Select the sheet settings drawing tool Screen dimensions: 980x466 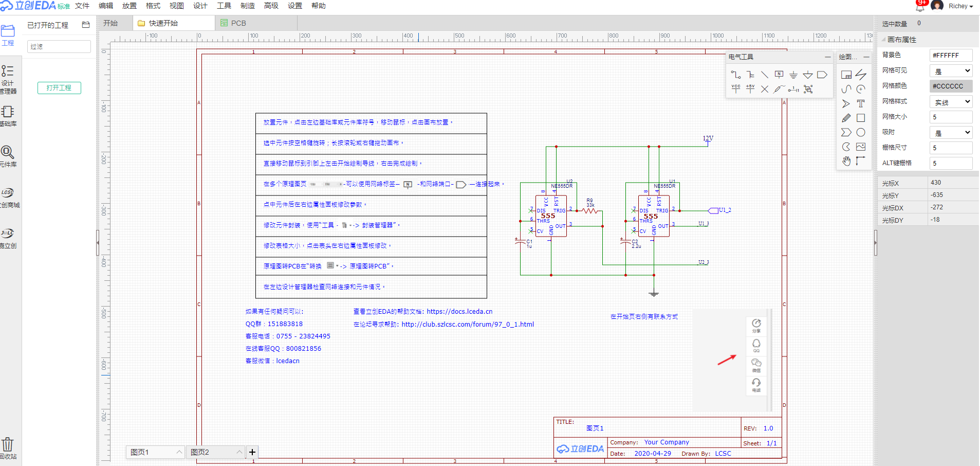pos(846,75)
